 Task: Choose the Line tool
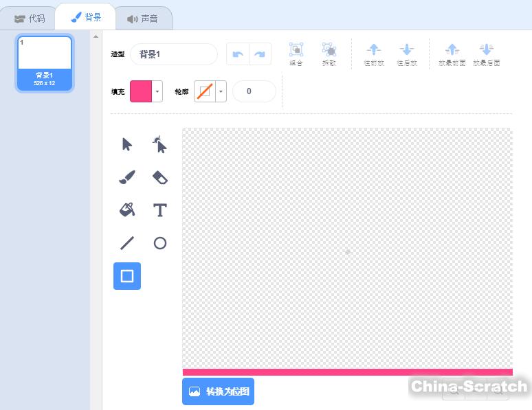coord(127,242)
